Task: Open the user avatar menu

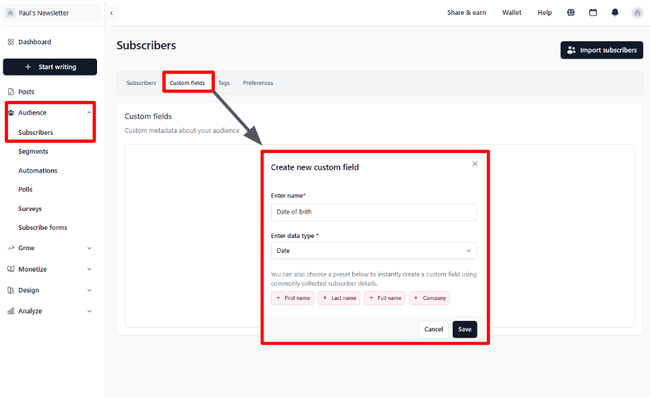Action: point(637,13)
